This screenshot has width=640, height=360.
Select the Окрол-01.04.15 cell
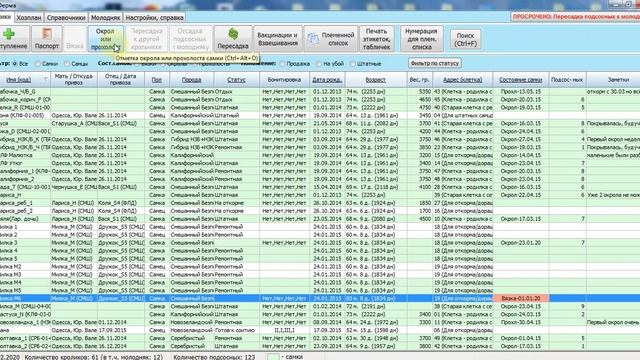pos(521,338)
